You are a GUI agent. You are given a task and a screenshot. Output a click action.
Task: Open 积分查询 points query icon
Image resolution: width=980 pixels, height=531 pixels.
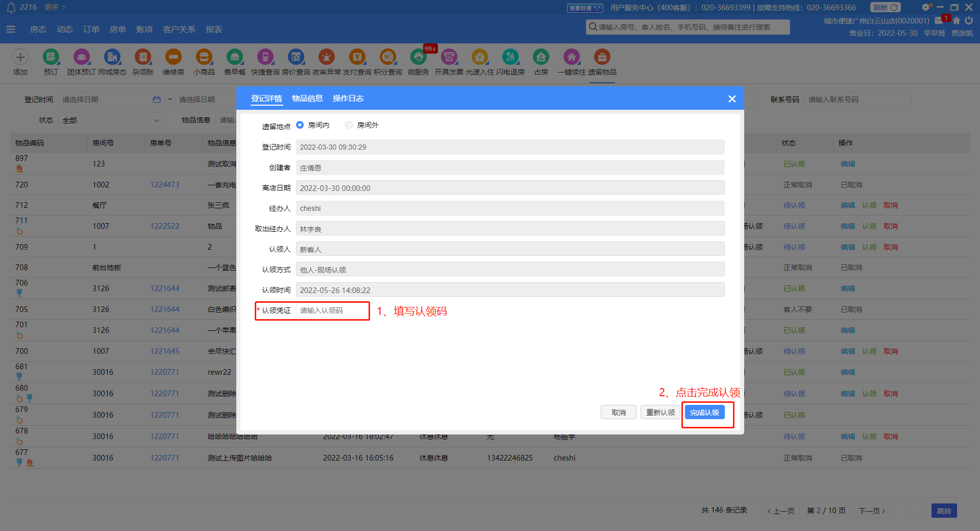(x=388, y=57)
